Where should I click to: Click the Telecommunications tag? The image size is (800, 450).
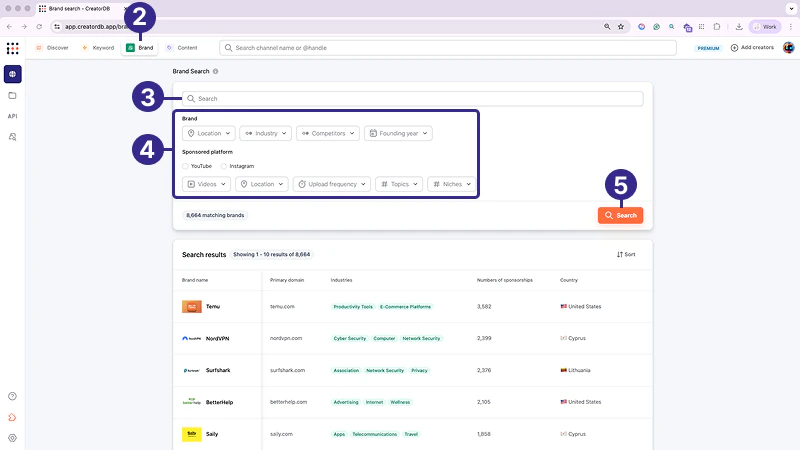(x=374, y=434)
